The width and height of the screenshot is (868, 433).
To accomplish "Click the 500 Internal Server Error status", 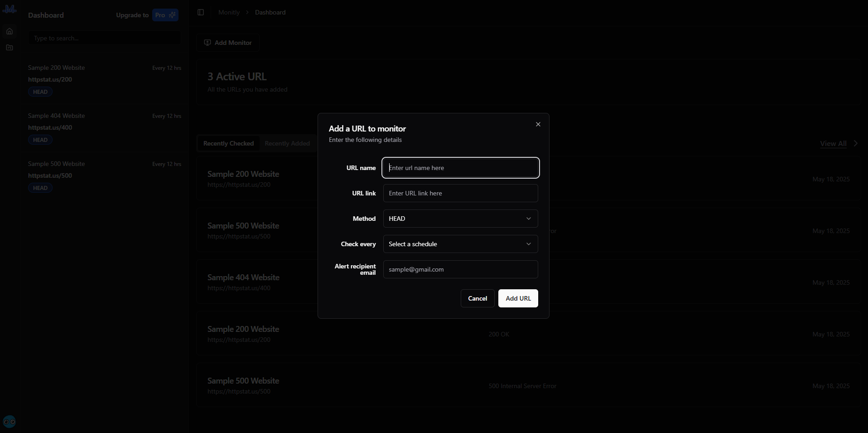I will pos(522,386).
